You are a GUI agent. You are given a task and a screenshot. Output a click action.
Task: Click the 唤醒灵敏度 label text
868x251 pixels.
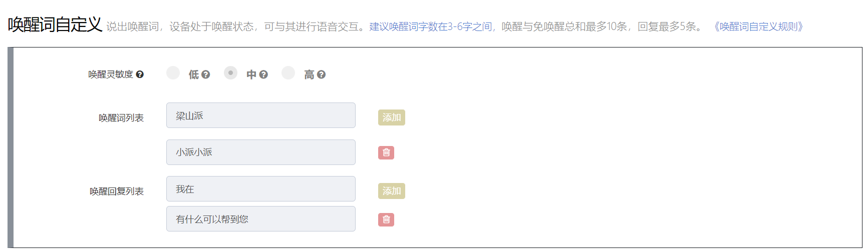click(x=111, y=74)
